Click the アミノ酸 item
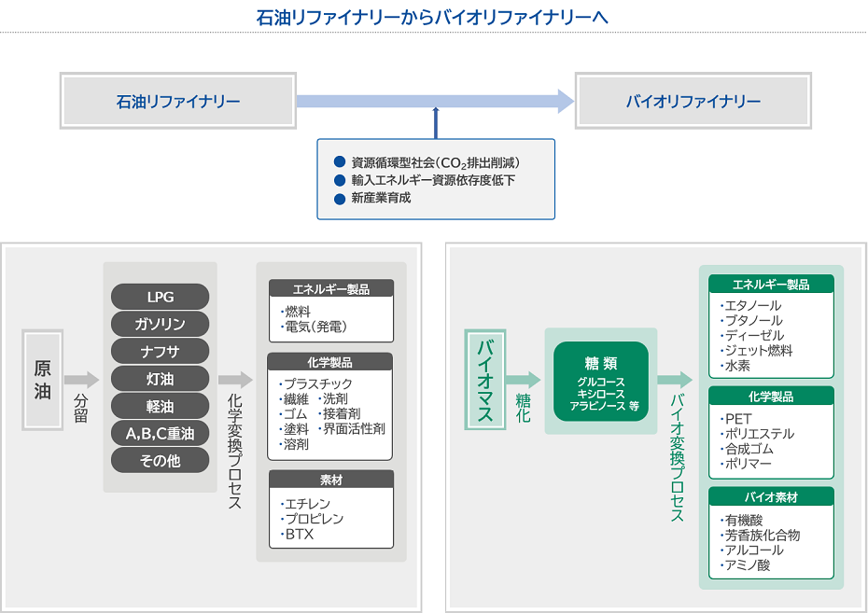The width and height of the screenshot is (868, 613). [x=745, y=564]
